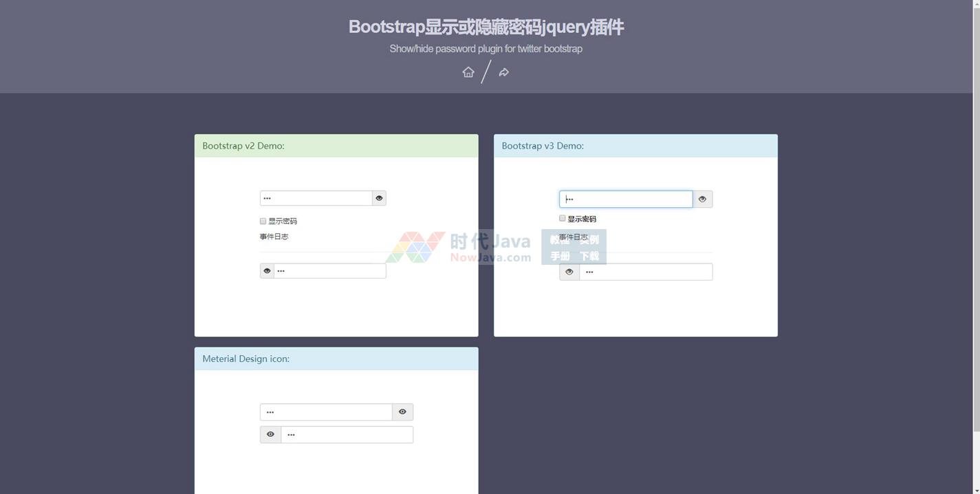This screenshot has width=980, height=494.
Task: Focus the first password field in Bootstrap v2 demo
Action: [316, 198]
